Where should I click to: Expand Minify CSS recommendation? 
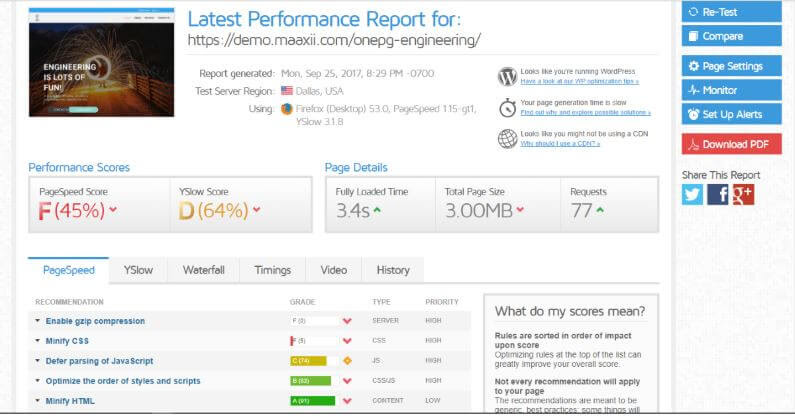pyautogui.click(x=67, y=341)
